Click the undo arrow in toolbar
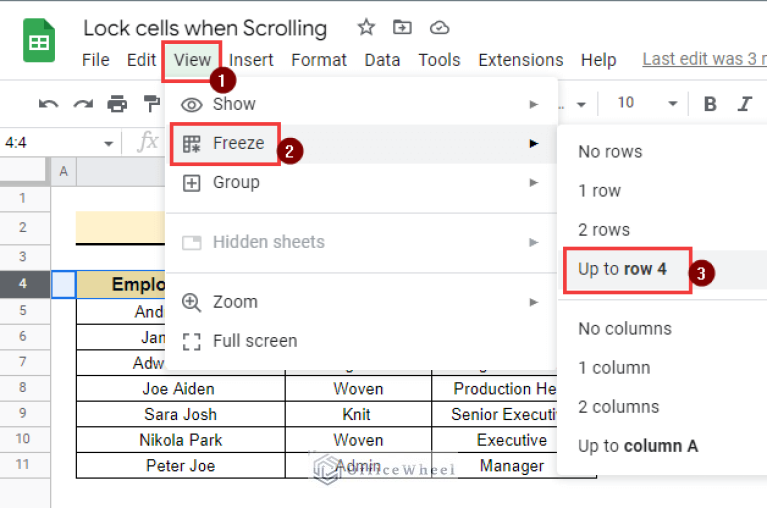 tap(47, 104)
